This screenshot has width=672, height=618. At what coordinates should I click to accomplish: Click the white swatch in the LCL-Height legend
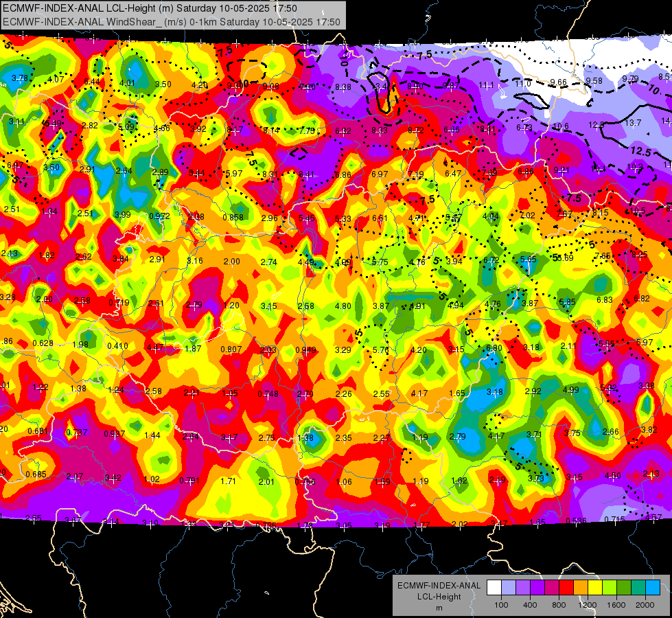click(x=494, y=588)
